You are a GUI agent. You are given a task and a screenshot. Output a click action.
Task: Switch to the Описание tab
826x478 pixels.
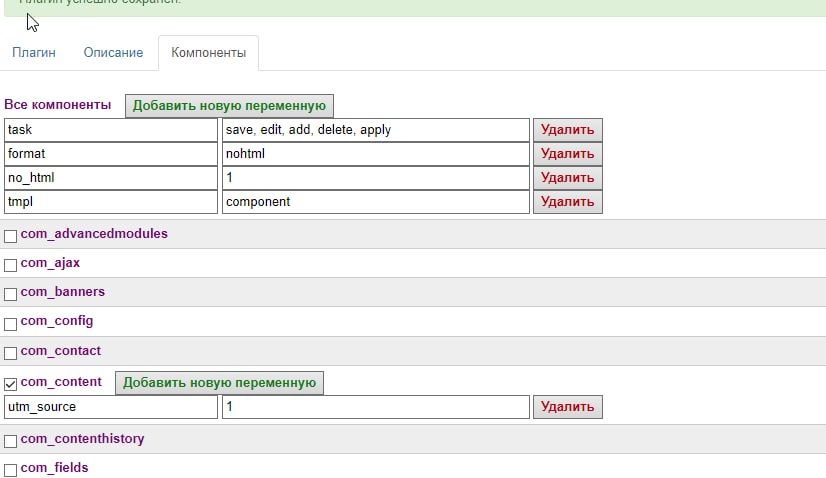113,53
